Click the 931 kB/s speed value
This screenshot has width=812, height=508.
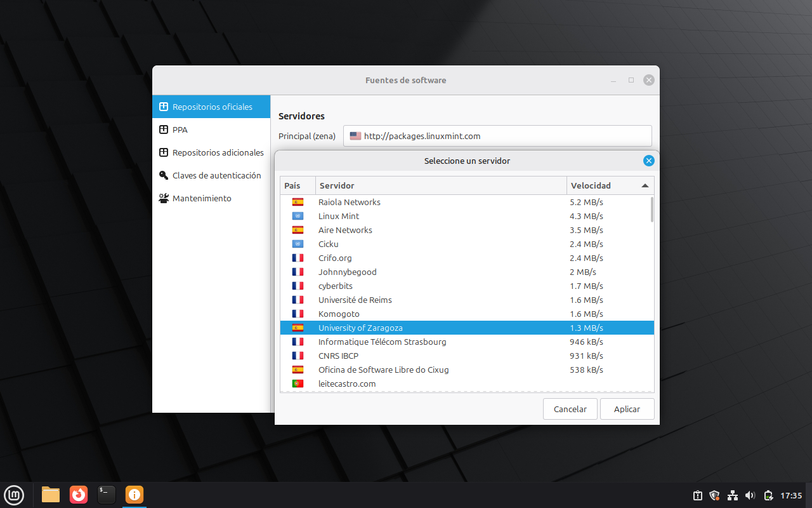pos(586,356)
